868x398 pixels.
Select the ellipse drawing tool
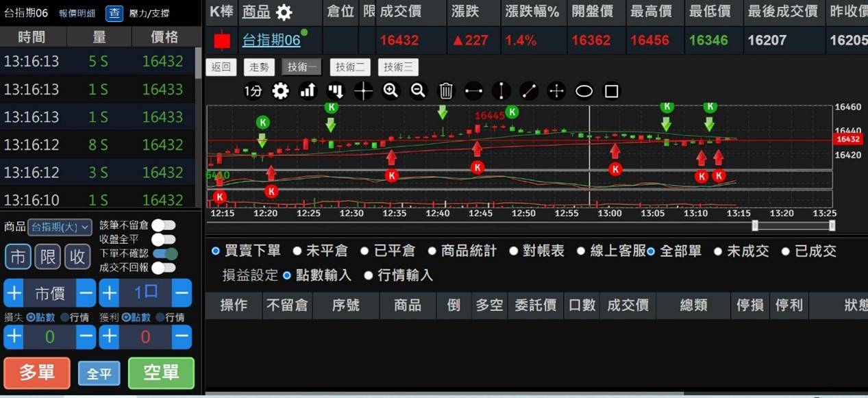tap(584, 91)
